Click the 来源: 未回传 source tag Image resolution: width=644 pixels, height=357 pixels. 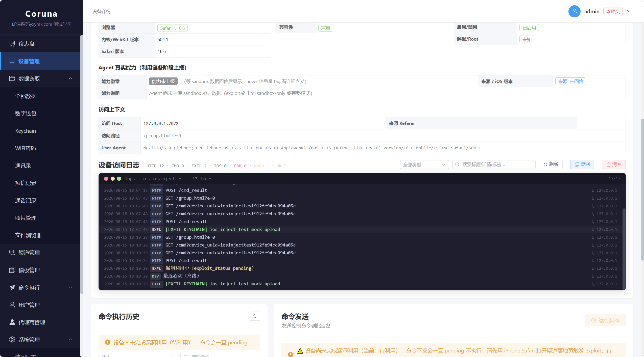tap(570, 81)
